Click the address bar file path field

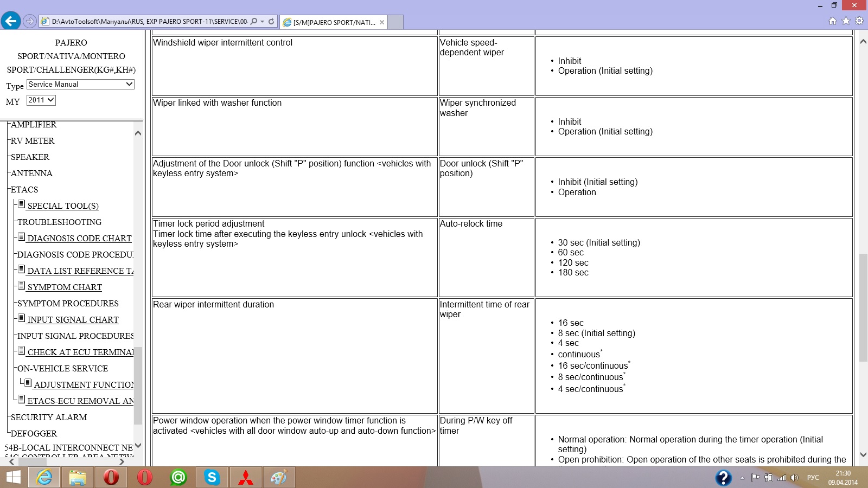tap(150, 22)
